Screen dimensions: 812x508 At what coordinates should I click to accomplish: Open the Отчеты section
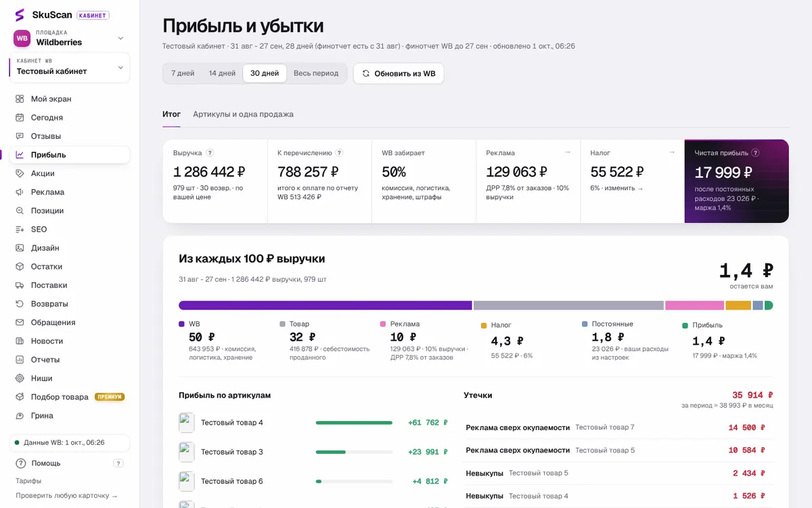click(70, 360)
